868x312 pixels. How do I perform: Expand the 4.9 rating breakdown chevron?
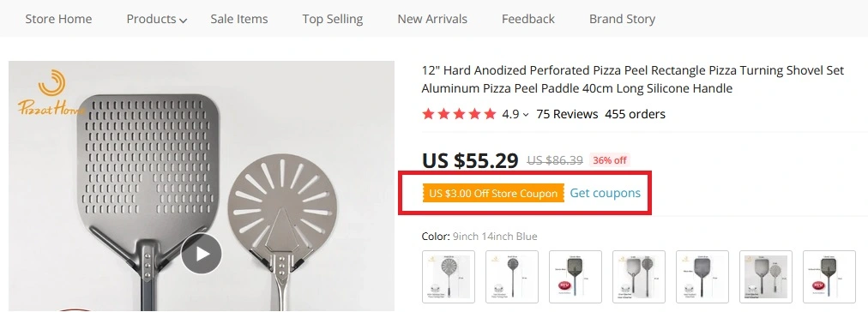coord(525,115)
